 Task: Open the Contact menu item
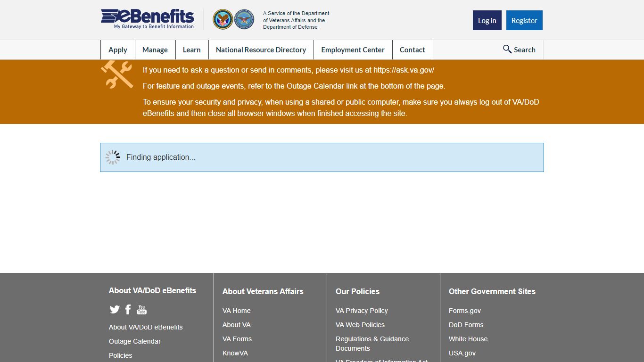pos(413,49)
